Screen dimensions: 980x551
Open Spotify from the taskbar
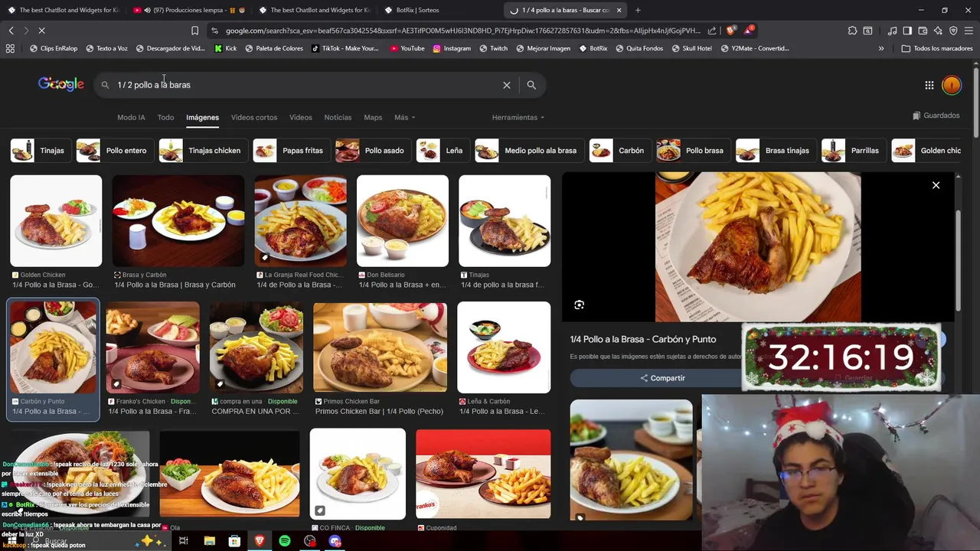(x=285, y=541)
